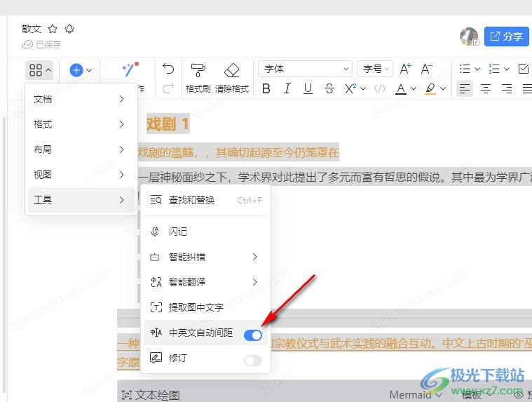Viewport: 532px width, 402px height.
Task: Click the document title 散文
Action: [32, 29]
